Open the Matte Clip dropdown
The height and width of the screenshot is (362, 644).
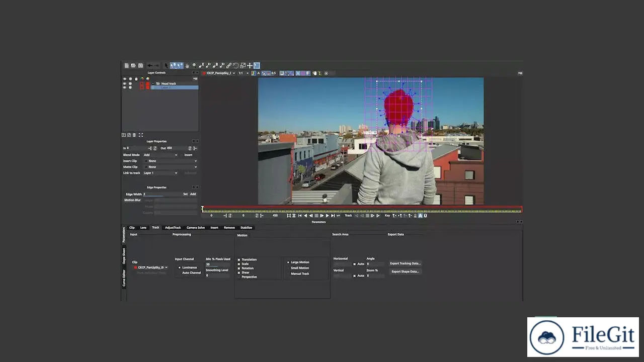point(171,167)
